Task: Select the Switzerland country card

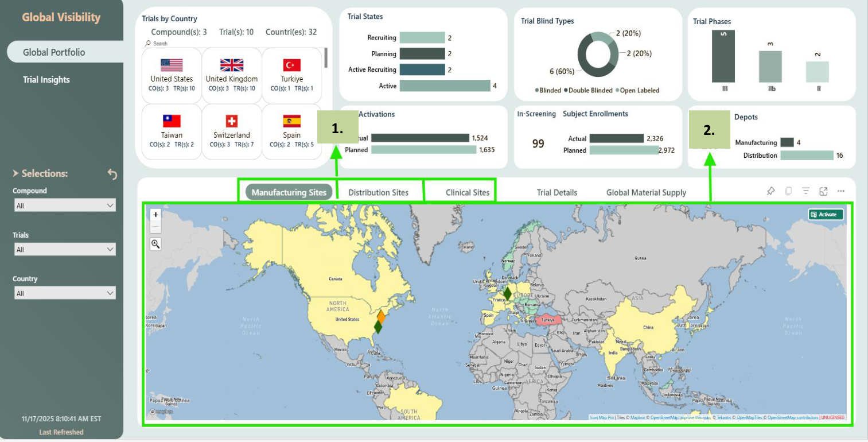Action: (x=232, y=131)
